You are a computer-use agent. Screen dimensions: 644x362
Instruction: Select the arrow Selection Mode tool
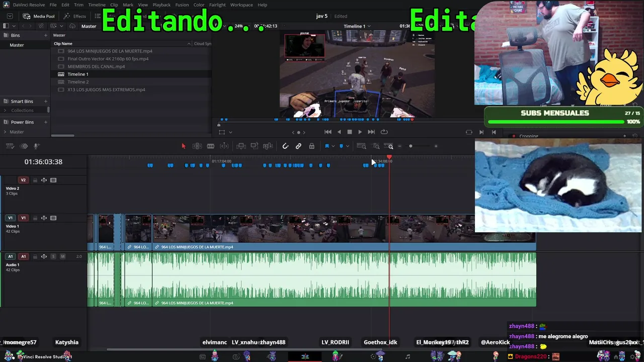[183, 146]
